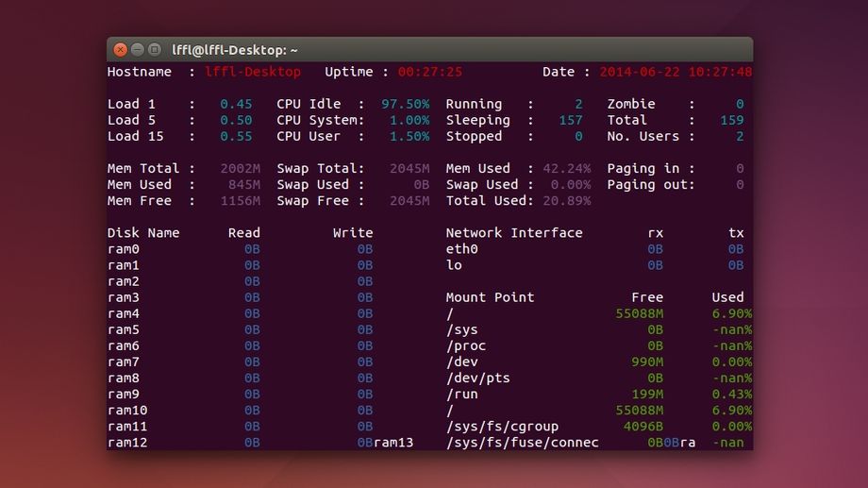Click the Free column header
Screen dimensions: 868x488
[647, 297]
